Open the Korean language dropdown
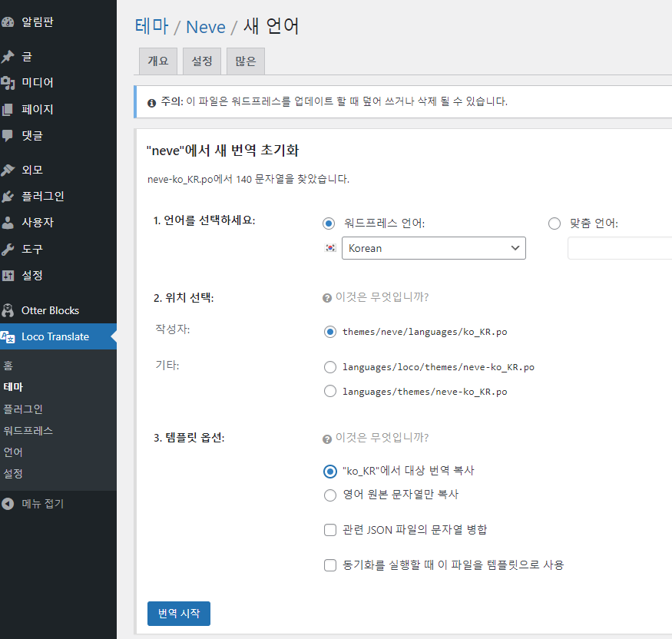Viewport: 672px width, 639px height. pyautogui.click(x=434, y=248)
